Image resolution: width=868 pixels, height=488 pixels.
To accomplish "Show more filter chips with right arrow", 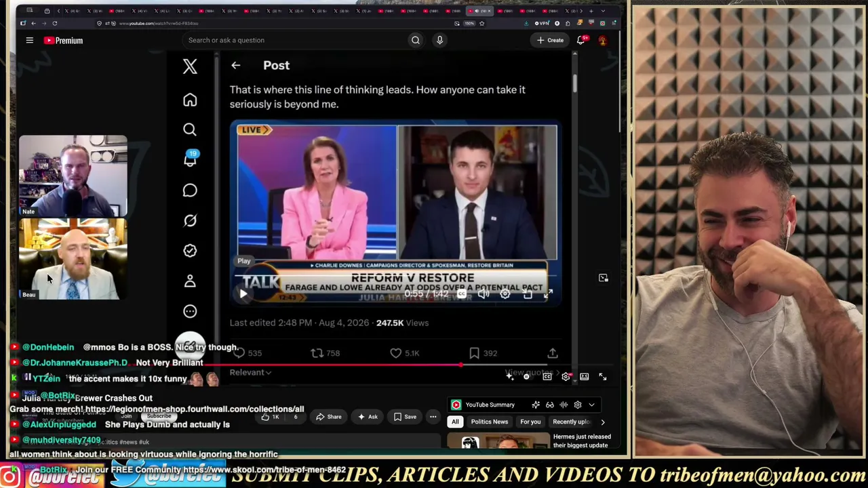I will (603, 422).
